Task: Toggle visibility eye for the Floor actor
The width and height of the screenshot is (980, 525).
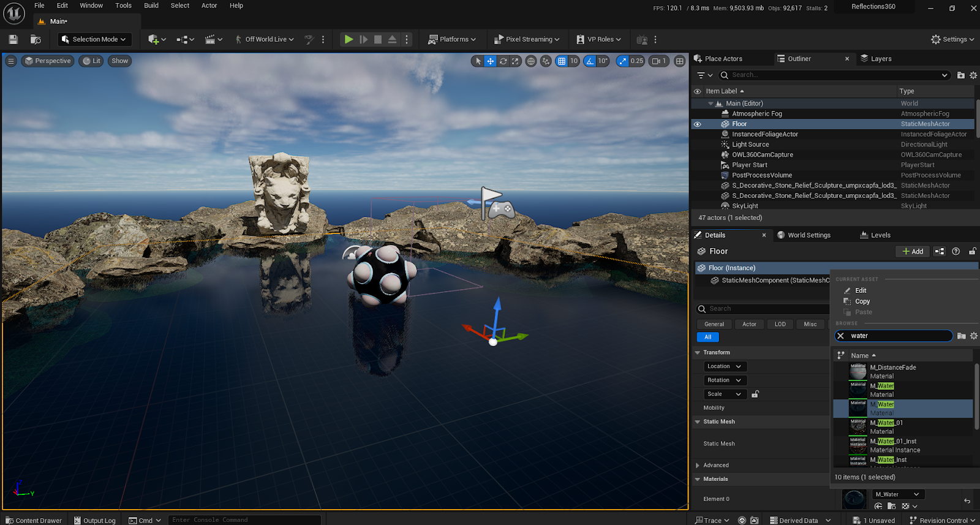Action: pos(697,124)
